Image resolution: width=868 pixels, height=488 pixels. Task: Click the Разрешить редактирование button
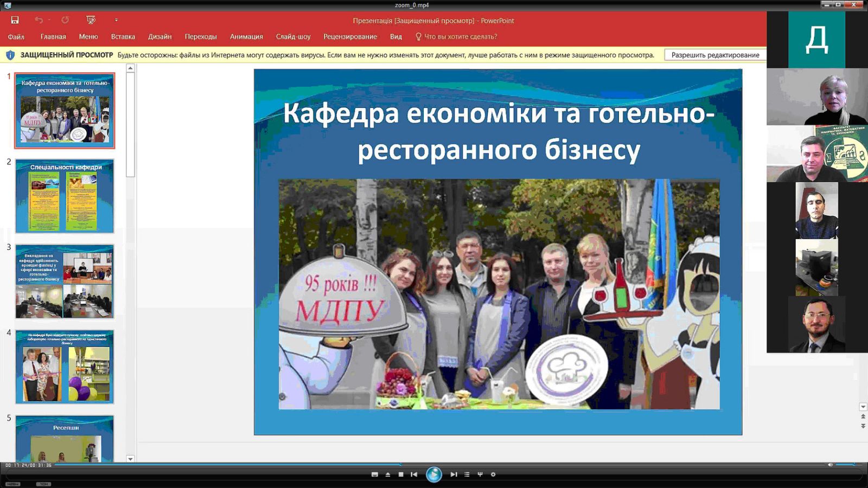715,55
